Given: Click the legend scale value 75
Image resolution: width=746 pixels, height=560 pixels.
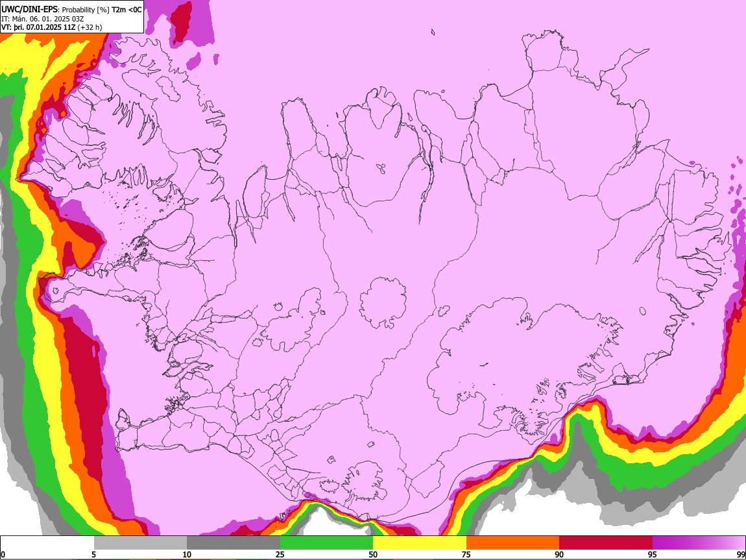Looking at the screenshot, I should point(466,554).
